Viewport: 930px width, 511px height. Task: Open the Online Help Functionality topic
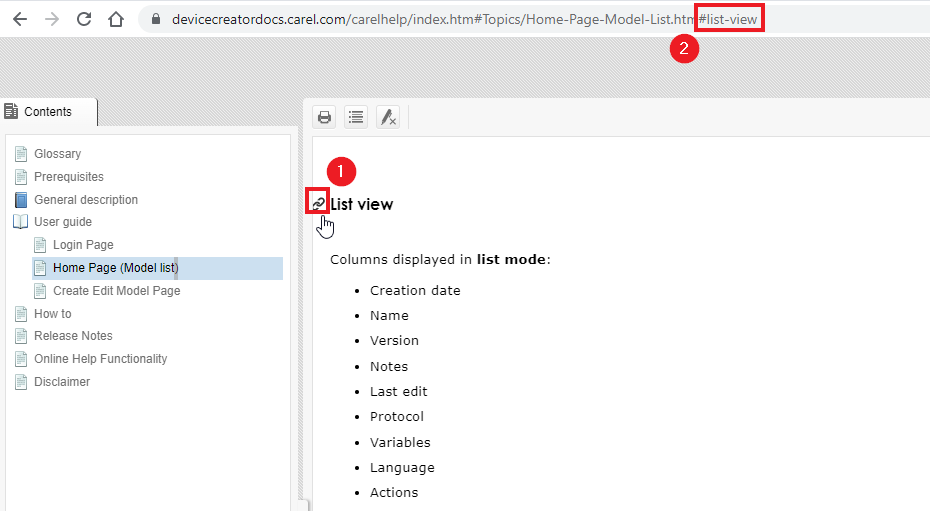pos(100,359)
